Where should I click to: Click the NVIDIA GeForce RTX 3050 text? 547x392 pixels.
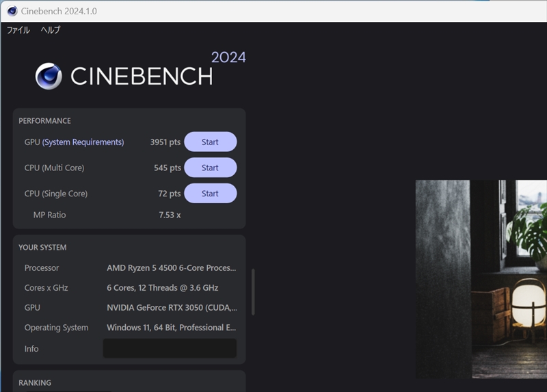(x=172, y=308)
